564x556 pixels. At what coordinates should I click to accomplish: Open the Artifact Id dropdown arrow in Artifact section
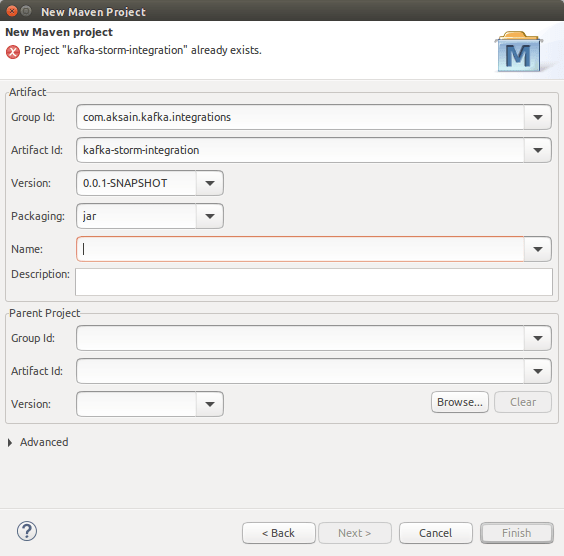[x=537, y=150]
